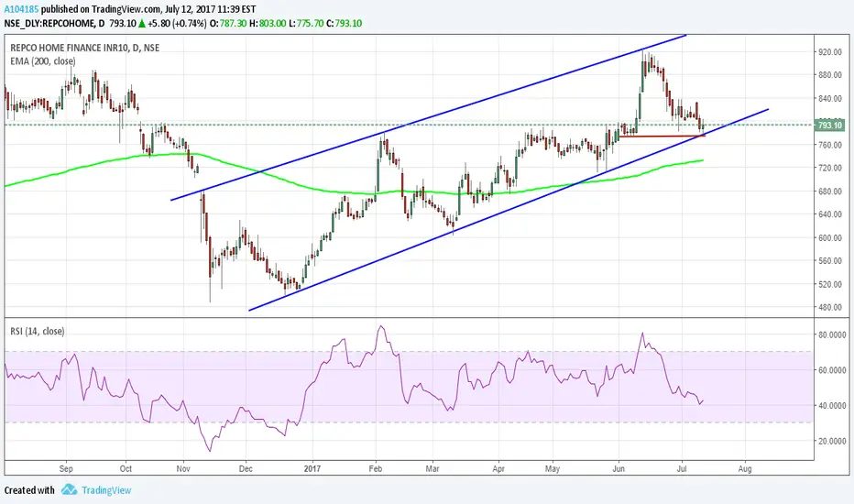Click the 793.10 current price tag

(x=830, y=126)
